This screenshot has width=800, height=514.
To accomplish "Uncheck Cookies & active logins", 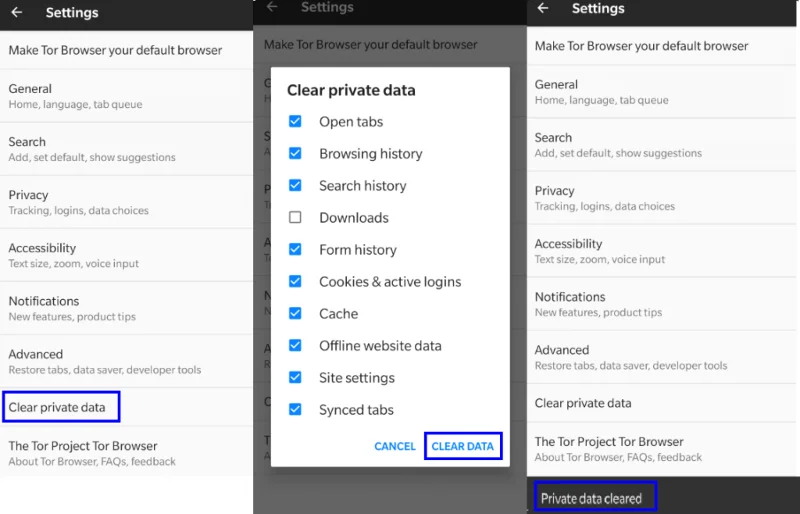I will coord(295,282).
